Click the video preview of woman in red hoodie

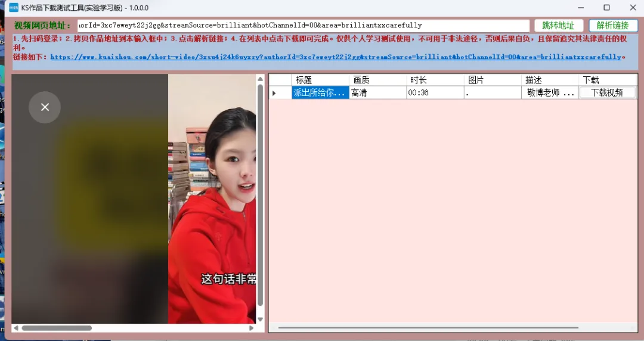(x=212, y=199)
